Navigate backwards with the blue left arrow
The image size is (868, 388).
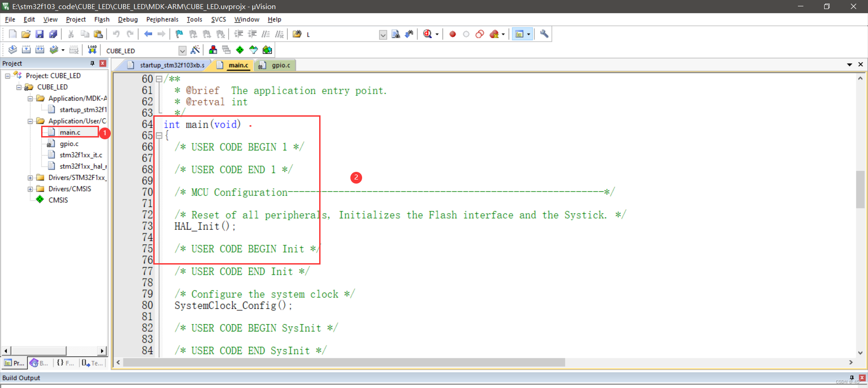(148, 34)
